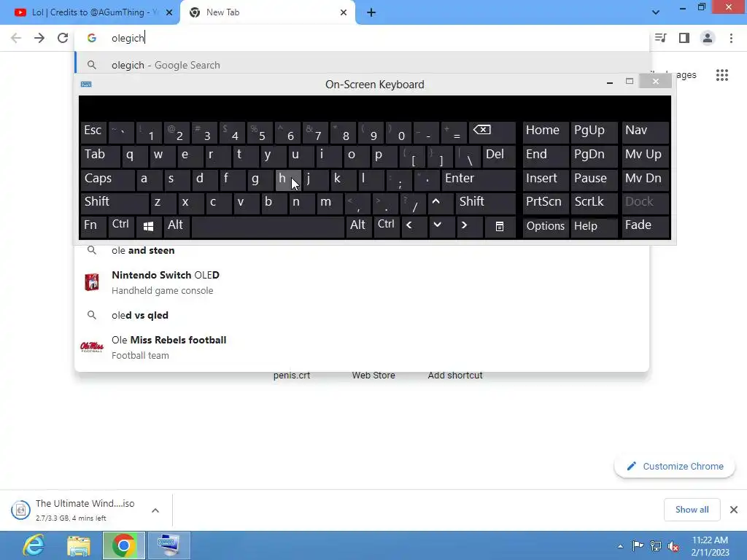Switch to the YouTube Lol Credits tab

tap(90, 13)
